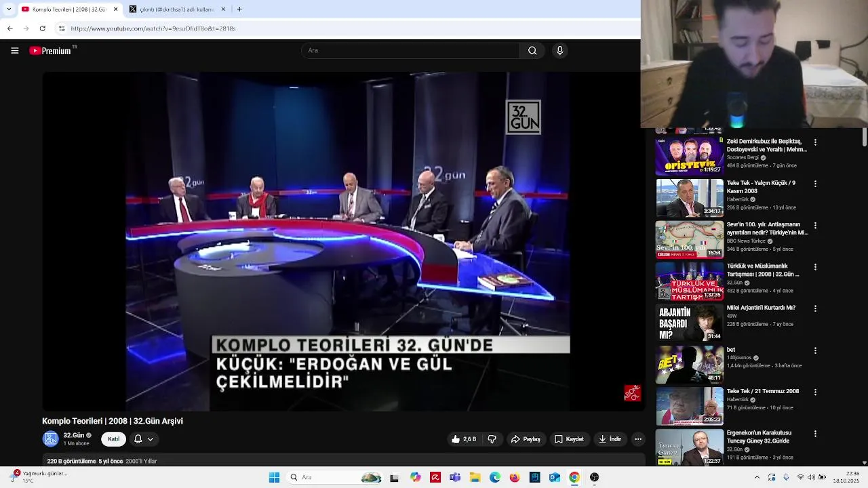
Task: View site information icon in address bar
Action: pos(61,28)
